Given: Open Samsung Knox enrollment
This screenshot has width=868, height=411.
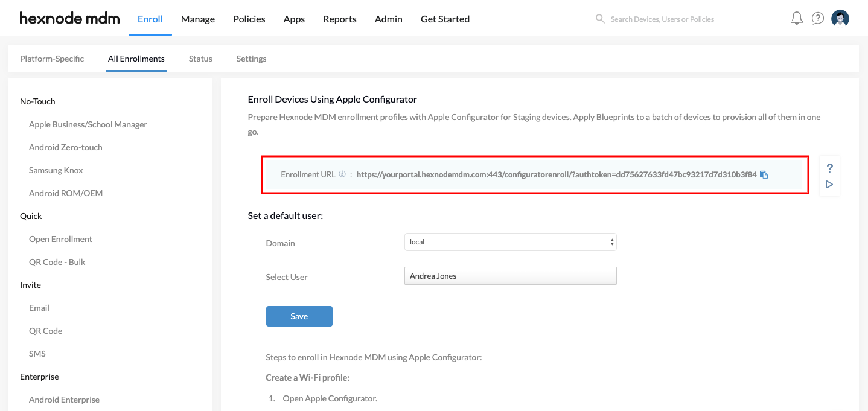Looking at the screenshot, I should [56, 170].
